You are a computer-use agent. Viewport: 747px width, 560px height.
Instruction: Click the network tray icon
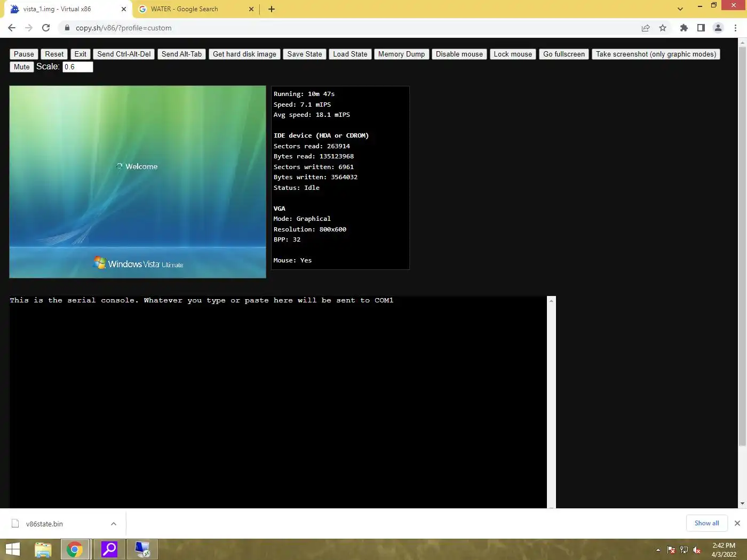tap(684, 550)
